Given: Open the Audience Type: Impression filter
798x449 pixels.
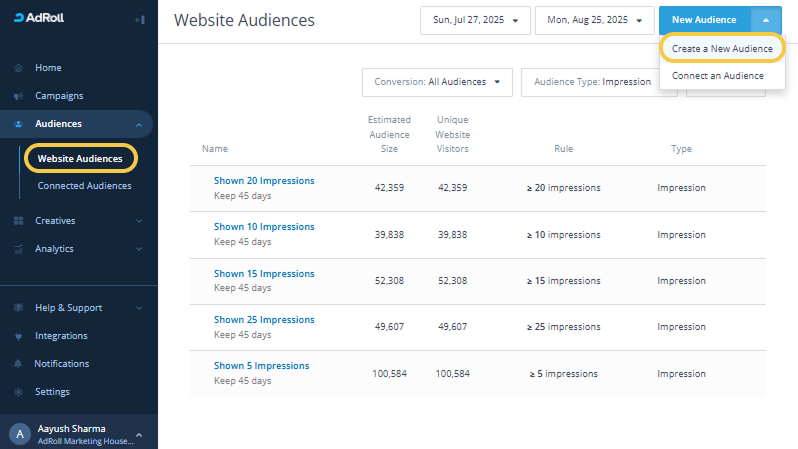Looking at the screenshot, I should 598,82.
